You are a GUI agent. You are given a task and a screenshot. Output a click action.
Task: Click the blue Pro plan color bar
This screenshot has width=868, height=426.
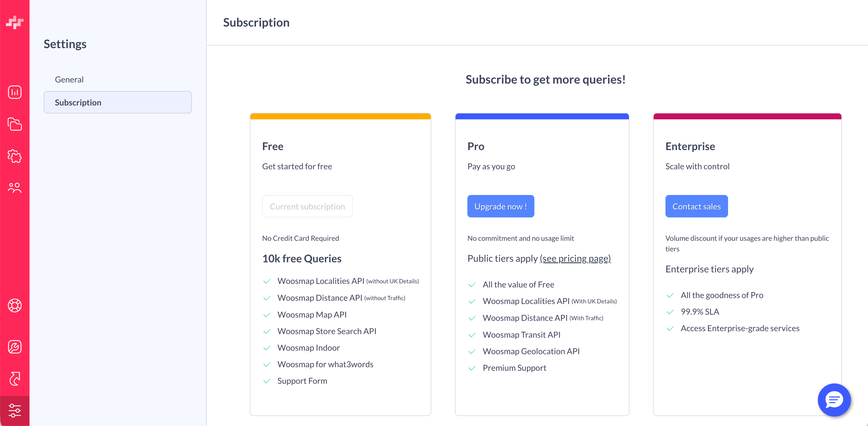pos(542,116)
